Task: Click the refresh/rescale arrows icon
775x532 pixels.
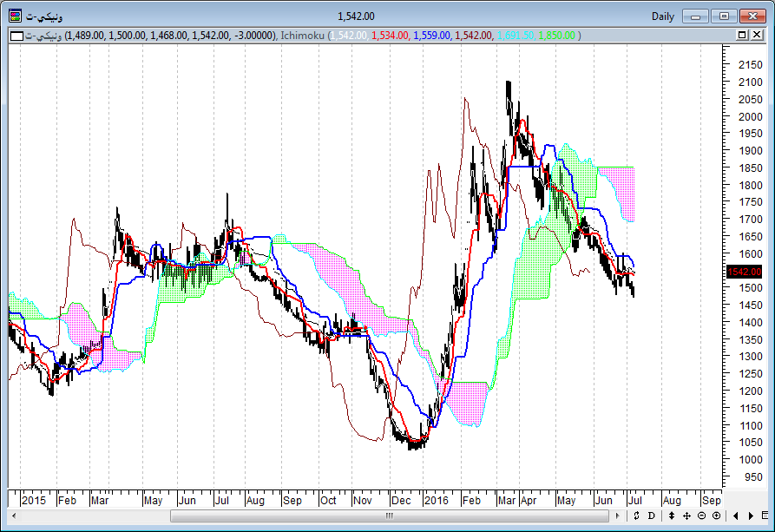Action: (636, 516)
